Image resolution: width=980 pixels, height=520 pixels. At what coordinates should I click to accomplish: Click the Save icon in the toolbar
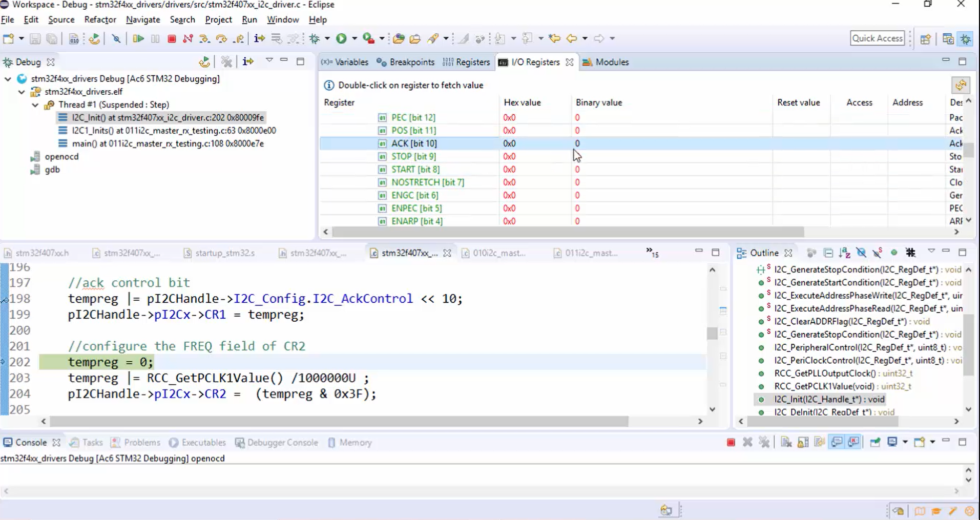(35, 38)
